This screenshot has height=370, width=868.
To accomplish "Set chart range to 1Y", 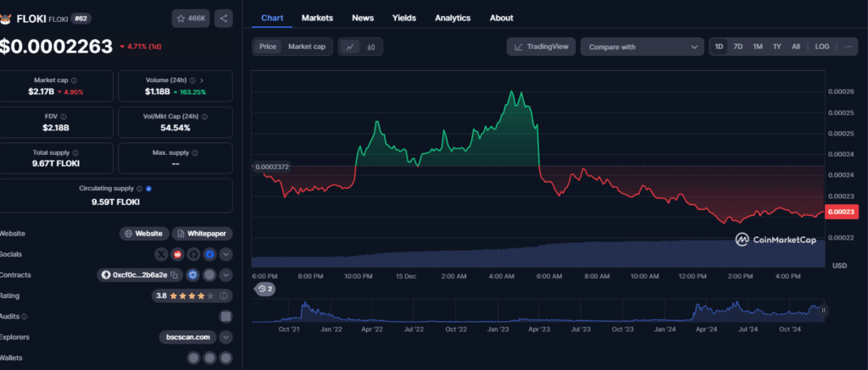I will click(777, 47).
